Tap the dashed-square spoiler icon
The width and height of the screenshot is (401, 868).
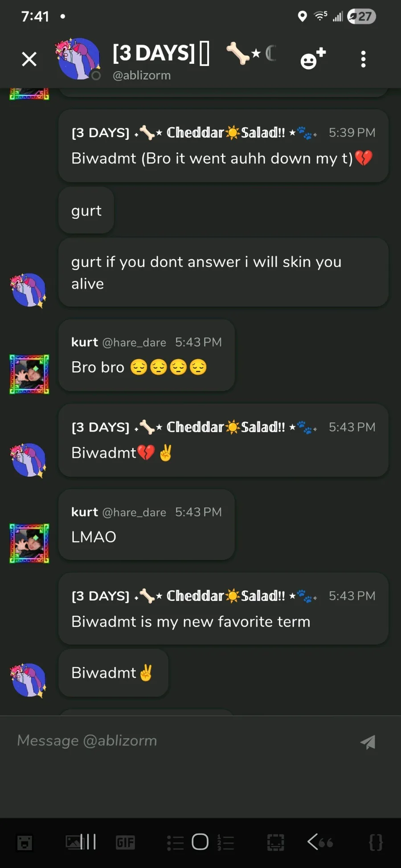pos(275,842)
